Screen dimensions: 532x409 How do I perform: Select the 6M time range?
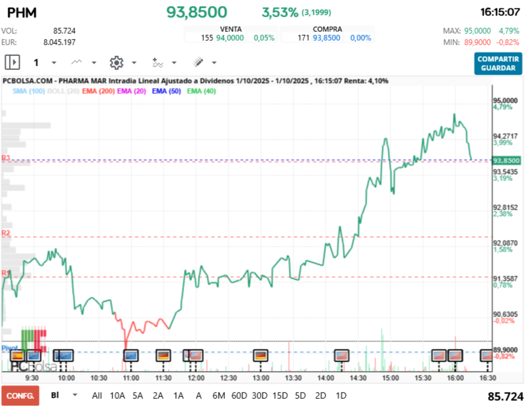pyautogui.click(x=219, y=395)
